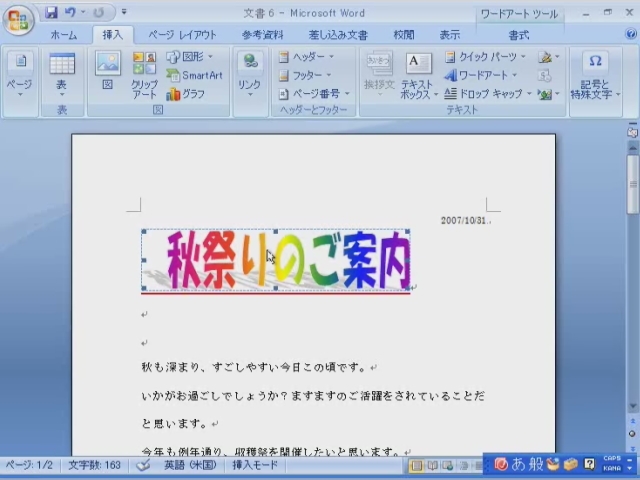Viewport: 640px width, 480px height.
Task: Click the 記号と特殊文字 button
Action: click(596, 75)
